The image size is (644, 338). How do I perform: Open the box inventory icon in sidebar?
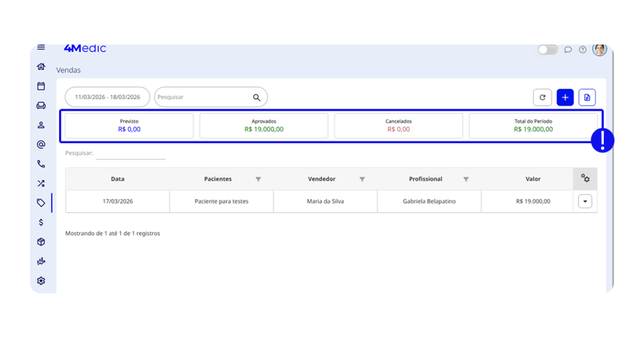41,242
